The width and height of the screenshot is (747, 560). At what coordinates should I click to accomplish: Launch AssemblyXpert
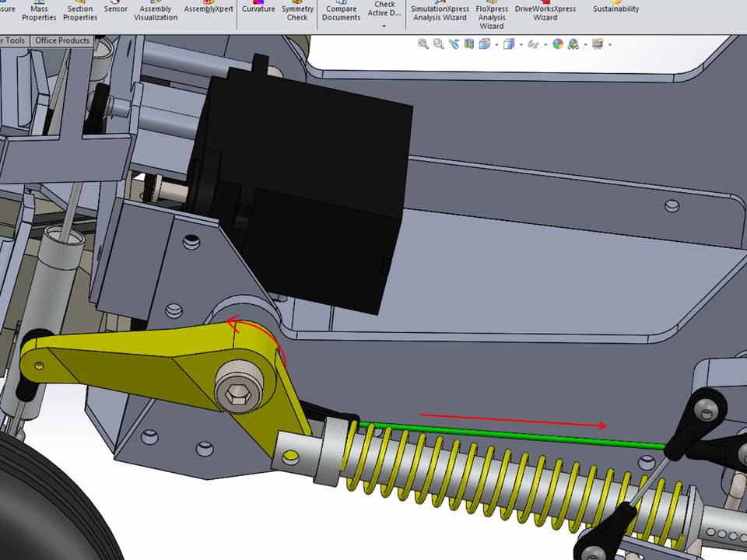pos(209,7)
